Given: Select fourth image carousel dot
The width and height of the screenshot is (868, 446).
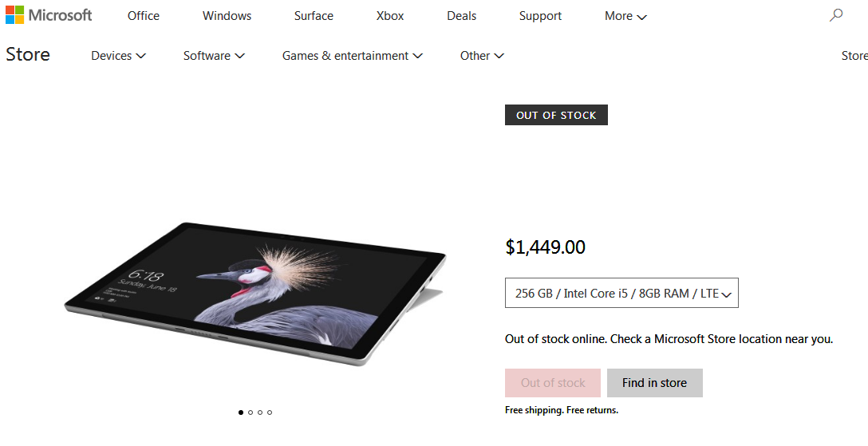Looking at the screenshot, I should [270, 412].
